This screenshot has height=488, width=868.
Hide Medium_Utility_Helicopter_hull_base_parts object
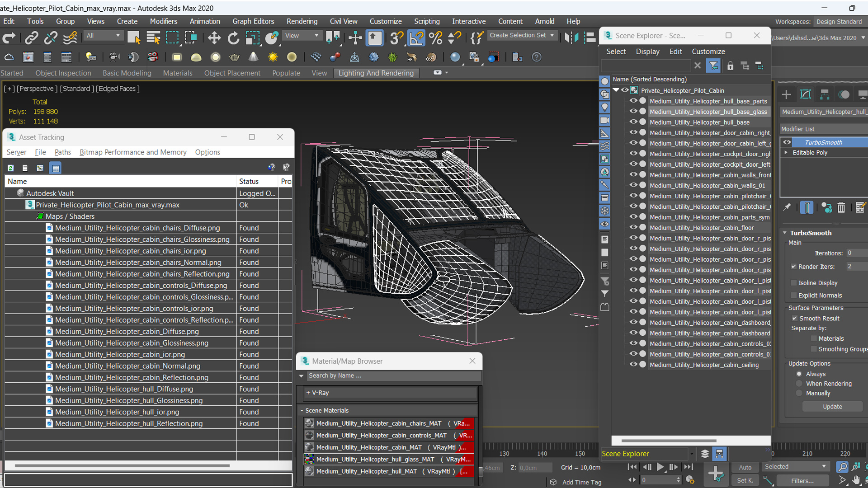pyautogui.click(x=633, y=101)
